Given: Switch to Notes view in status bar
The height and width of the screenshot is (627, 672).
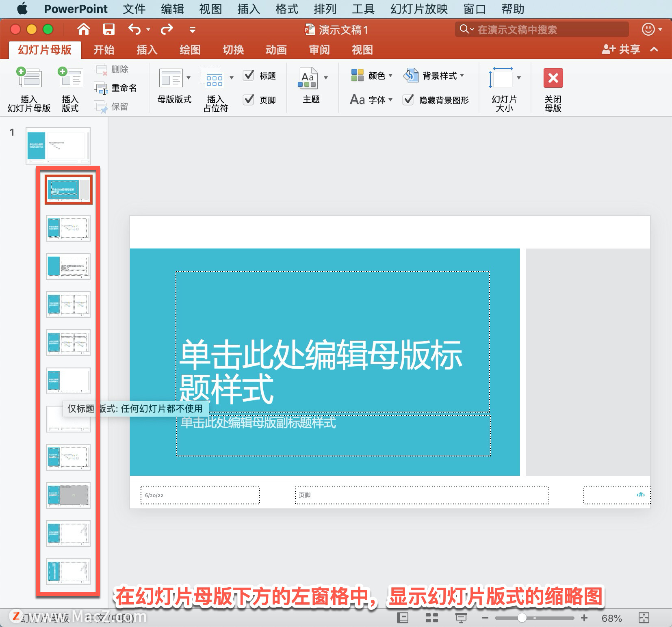Looking at the screenshot, I should click(402, 618).
